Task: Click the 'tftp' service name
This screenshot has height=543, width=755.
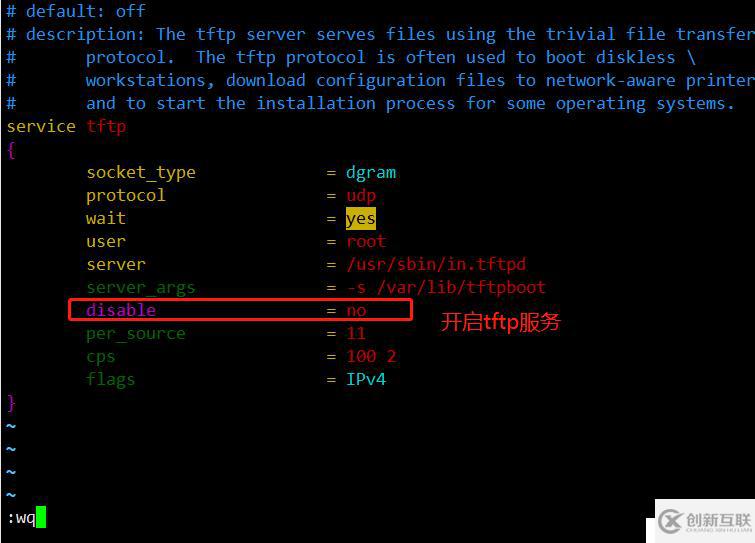Action: tap(106, 126)
